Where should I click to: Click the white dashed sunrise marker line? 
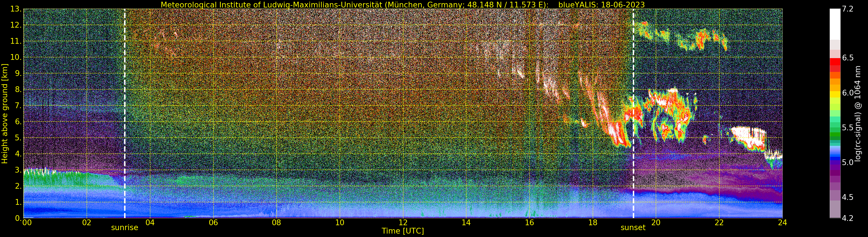(125, 113)
